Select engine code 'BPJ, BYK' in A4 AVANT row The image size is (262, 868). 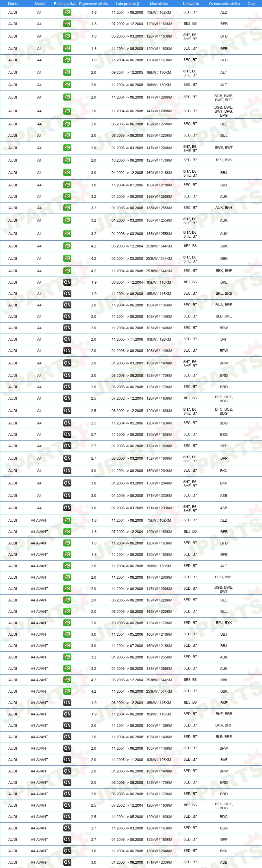coord(224,623)
